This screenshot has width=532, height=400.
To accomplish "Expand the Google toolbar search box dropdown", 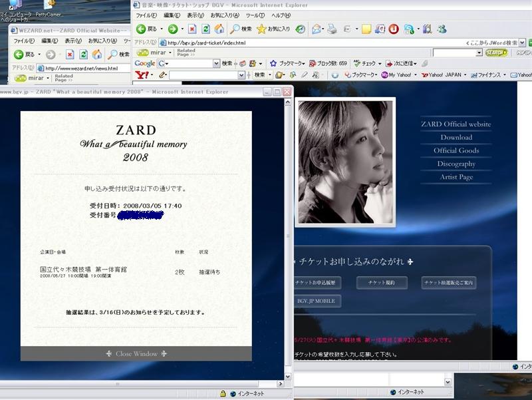I will click(216, 63).
